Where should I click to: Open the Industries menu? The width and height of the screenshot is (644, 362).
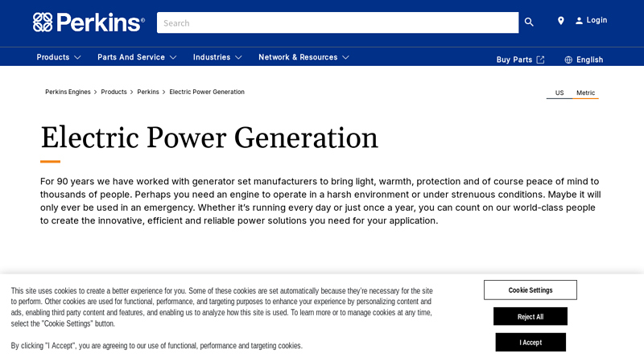(212, 57)
